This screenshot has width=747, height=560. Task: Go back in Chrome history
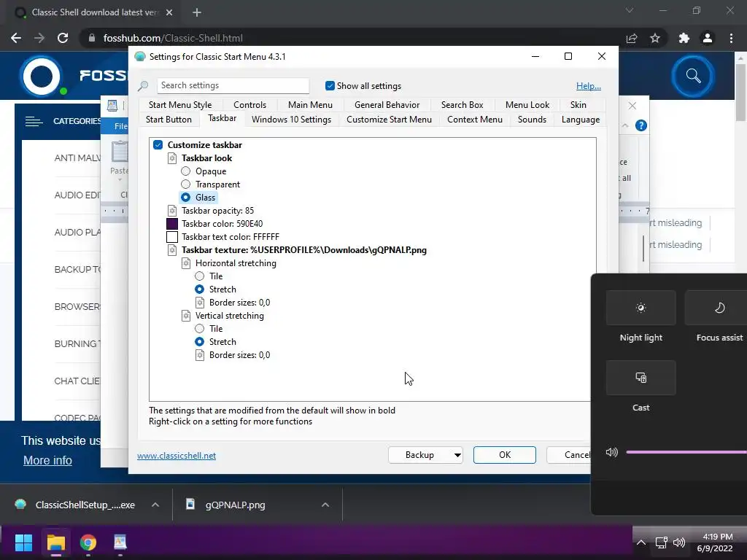pyautogui.click(x=16, y=38)
